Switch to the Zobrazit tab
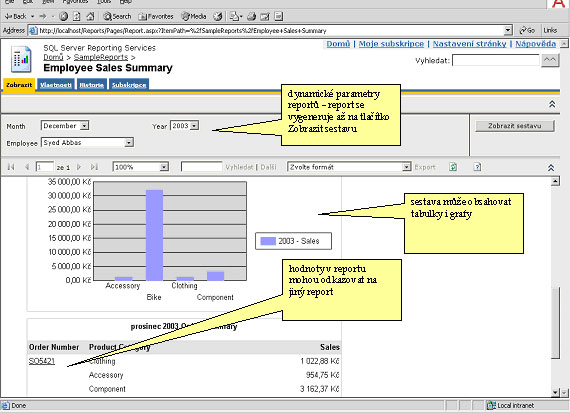Viewport: 570px width, 413px height. [x=19, y=85]
